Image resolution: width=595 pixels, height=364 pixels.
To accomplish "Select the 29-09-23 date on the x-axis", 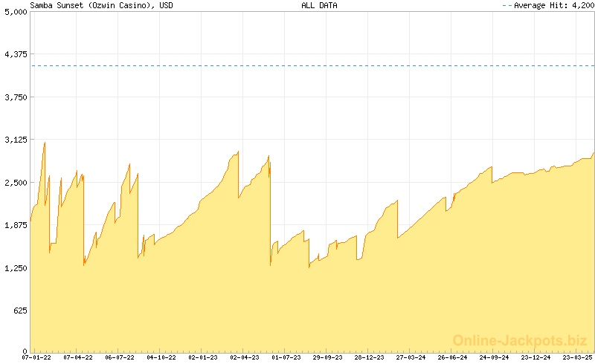I will (328, 357).
